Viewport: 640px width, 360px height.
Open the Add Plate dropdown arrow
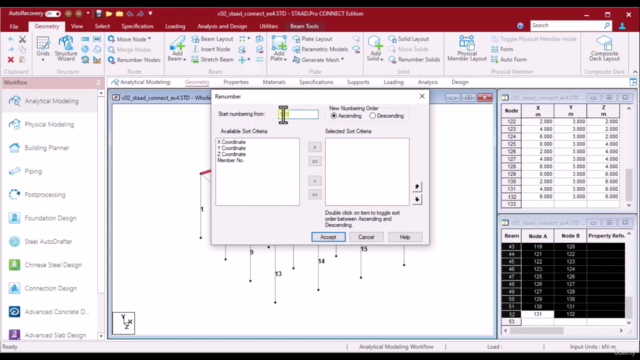(x=285, y=60)
